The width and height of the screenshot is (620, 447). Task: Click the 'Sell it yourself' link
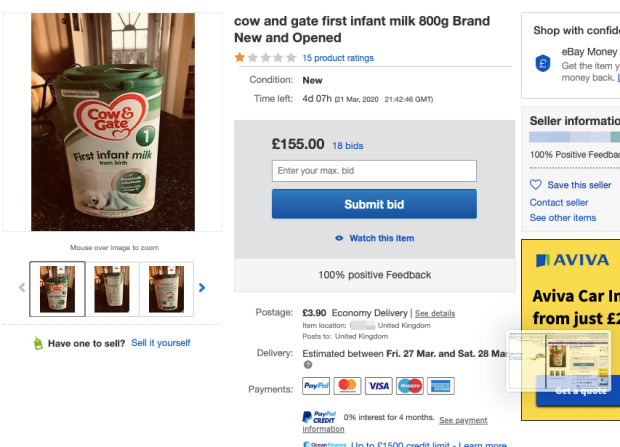(x=161, y=343)
